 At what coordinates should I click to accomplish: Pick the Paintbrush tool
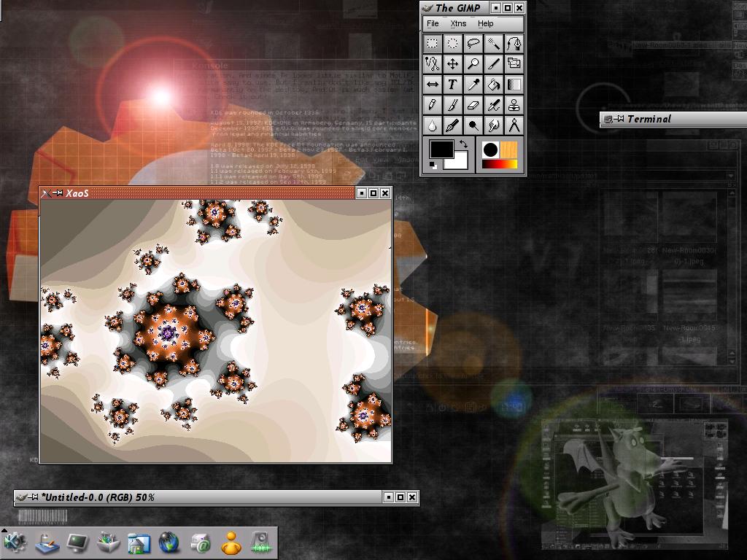(452, 105)
